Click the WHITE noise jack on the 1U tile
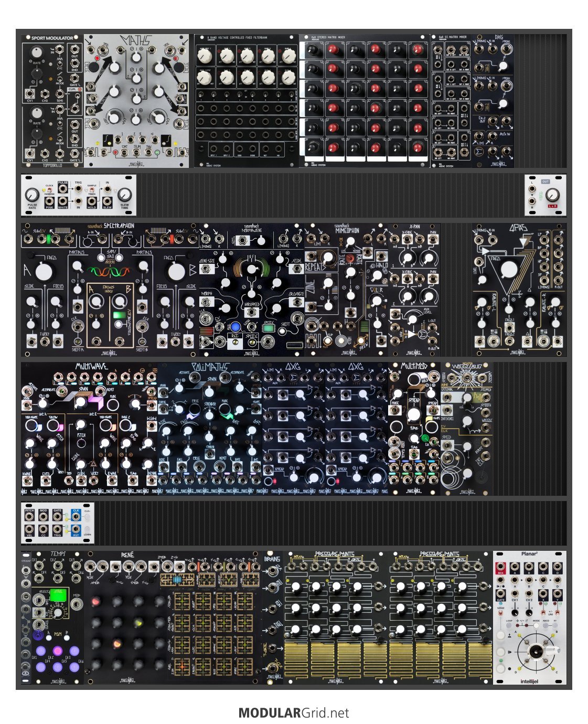This screenshot has height=724, width=588. click(x=63, y=201)
